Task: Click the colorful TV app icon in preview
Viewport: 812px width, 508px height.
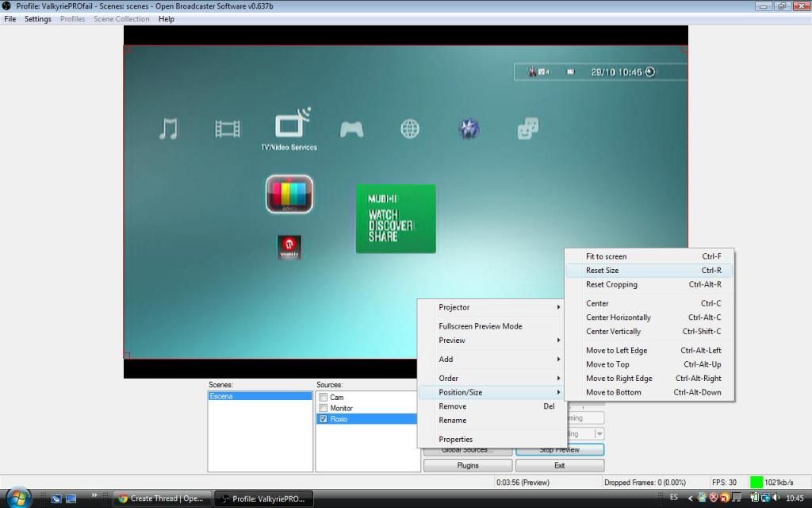Action: point(289,194)
